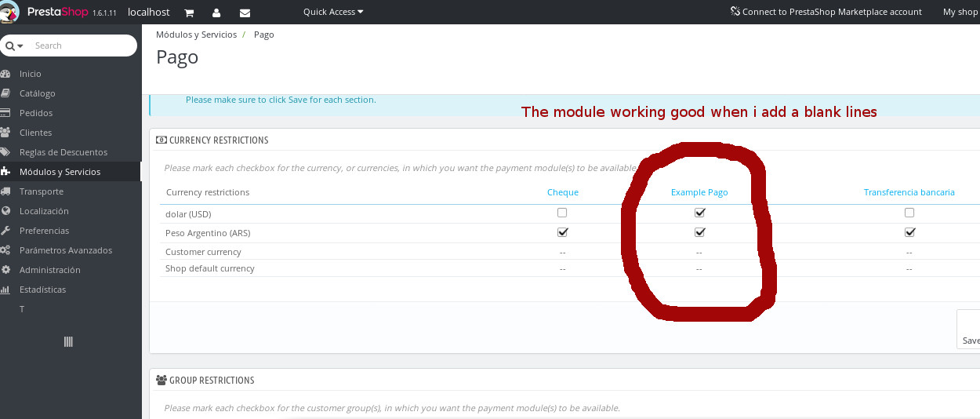Click the Reglas de Descuentos tags icon
Screen dimensions: 980x419
pos(5,152)
